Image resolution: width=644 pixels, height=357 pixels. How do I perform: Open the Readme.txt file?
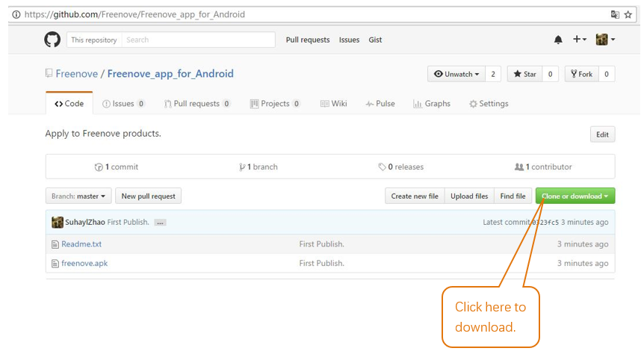(x=81, y=244)
